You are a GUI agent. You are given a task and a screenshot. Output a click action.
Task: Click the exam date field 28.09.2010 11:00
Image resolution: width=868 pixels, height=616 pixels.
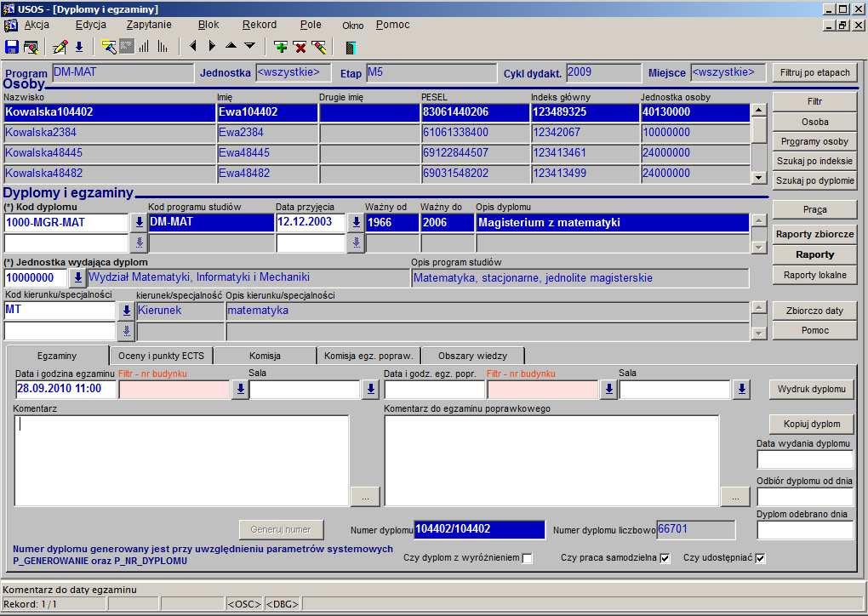click(x=66, y=389)
